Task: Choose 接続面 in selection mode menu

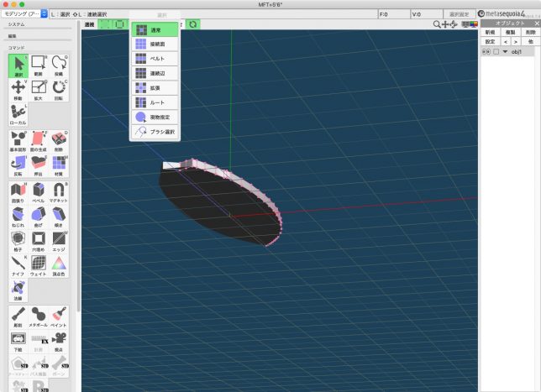Action: pos(155,44)
